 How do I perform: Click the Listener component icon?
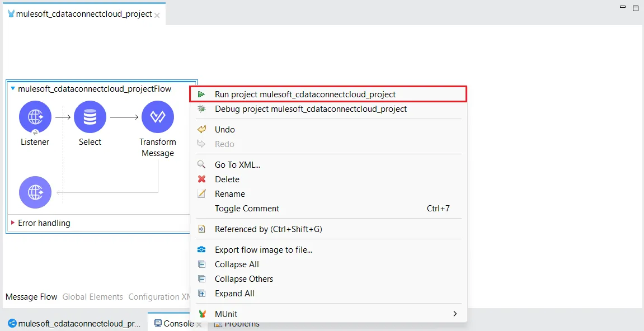tap(35, 117)
